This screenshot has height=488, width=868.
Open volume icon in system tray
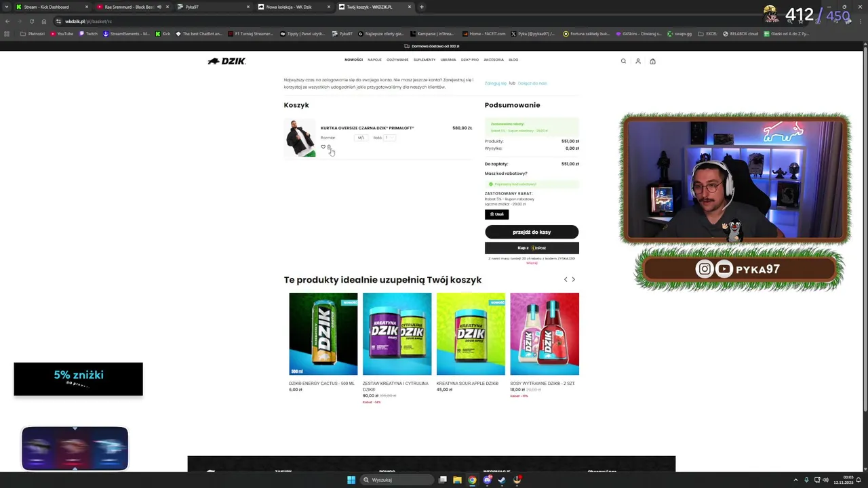point(825,480)
